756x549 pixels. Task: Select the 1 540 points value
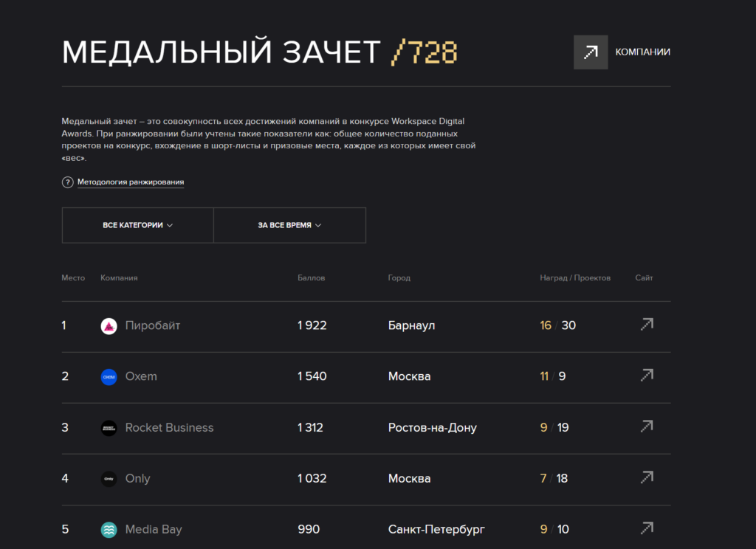[x=312, y=376]
